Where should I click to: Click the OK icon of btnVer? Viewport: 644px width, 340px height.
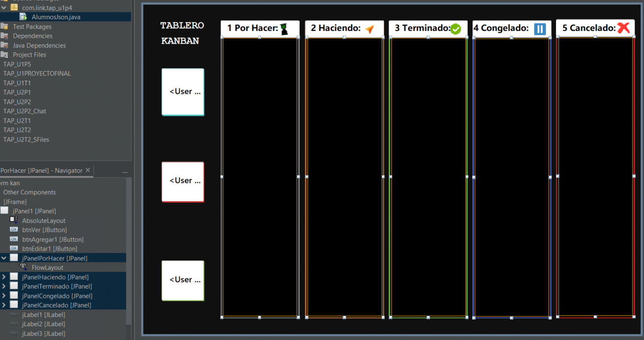14,230
